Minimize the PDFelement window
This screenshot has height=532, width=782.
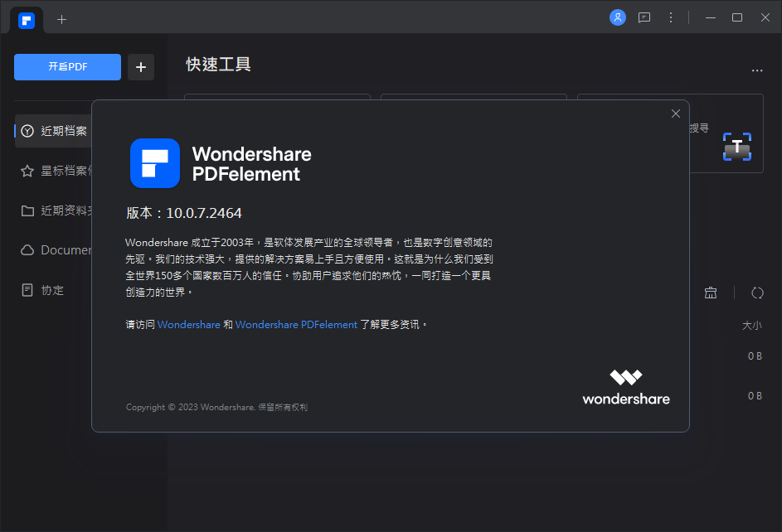pyautogui.click(x=710, y=18)
